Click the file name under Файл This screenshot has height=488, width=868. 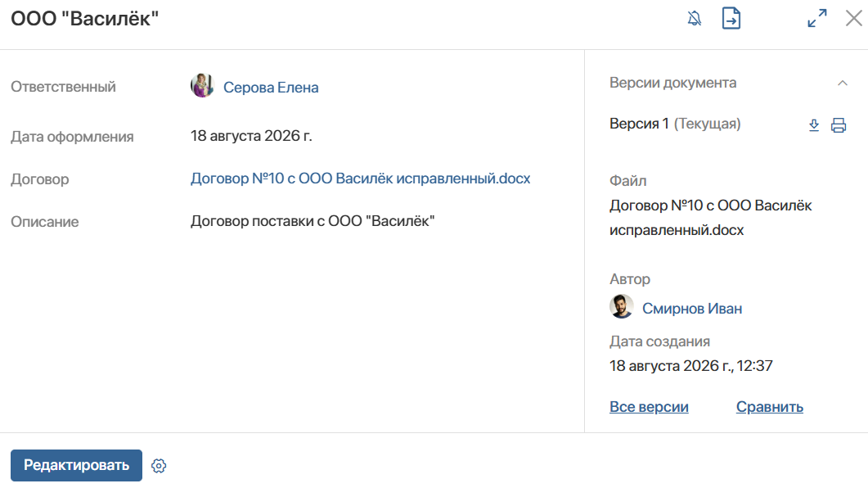pos(710,218)
